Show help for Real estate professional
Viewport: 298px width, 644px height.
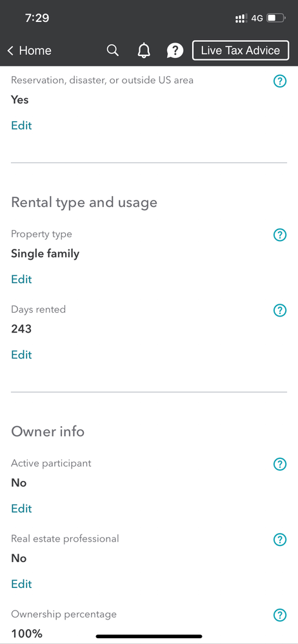pos(280,540)
